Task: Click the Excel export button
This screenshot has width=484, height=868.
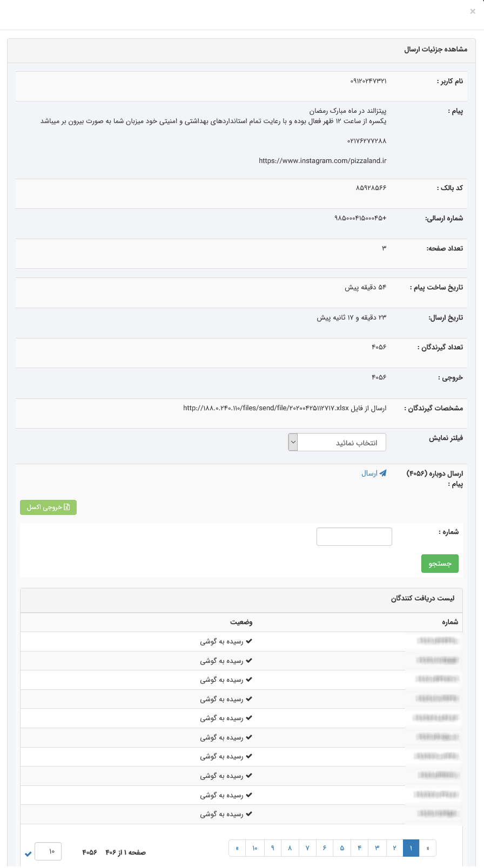Action: 48,507
